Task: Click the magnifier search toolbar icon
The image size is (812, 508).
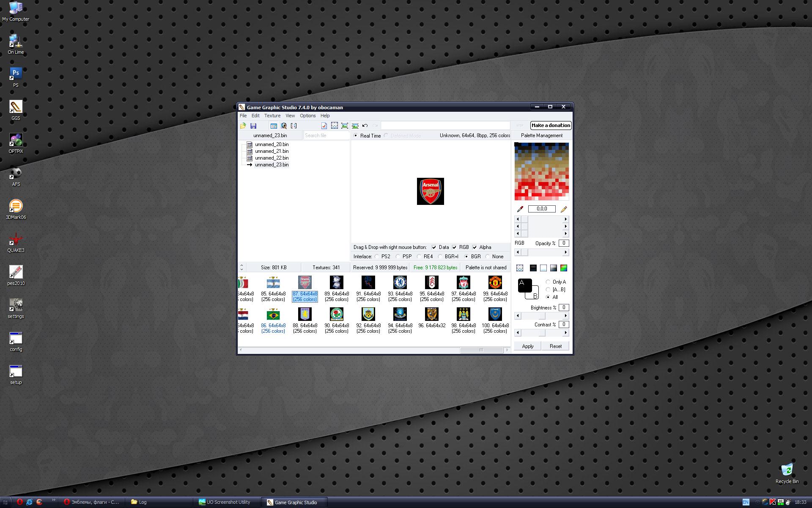Action: [x=284, y=126]
